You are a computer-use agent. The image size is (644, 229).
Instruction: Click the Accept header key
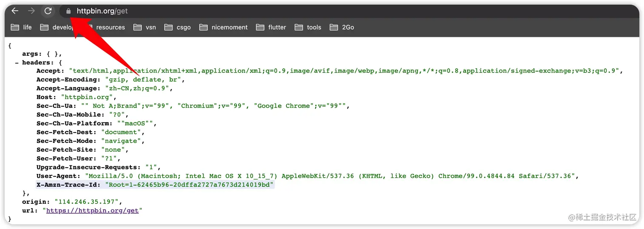click(50, 71)
